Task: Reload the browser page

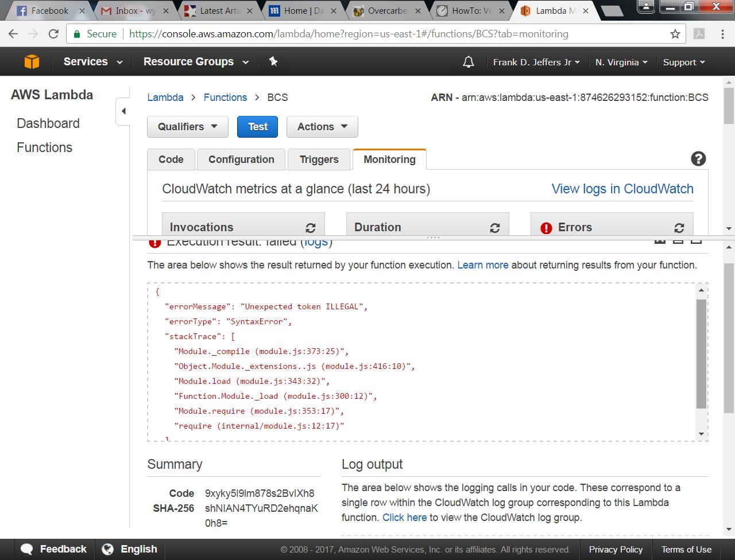Action: pos(53,34)
